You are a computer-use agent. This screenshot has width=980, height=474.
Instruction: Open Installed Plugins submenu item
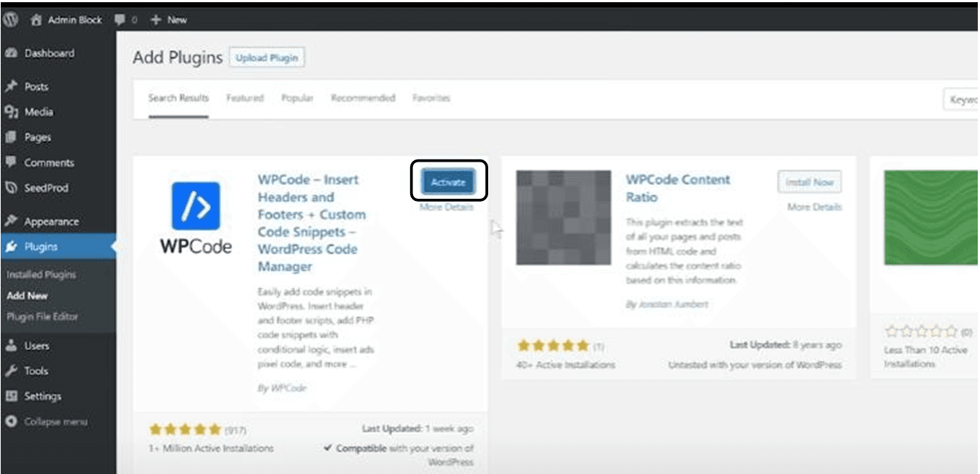[41, 274]
